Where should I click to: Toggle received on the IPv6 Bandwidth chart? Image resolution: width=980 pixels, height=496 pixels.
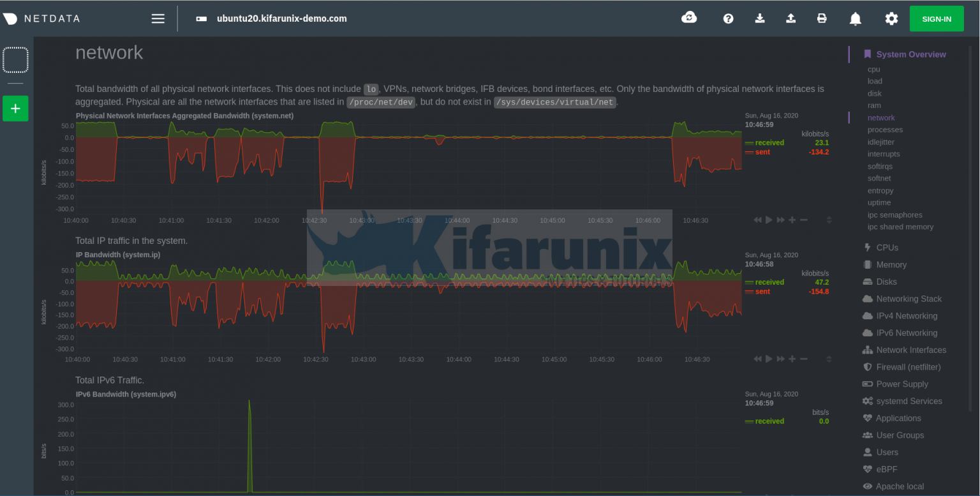point(769,421)
